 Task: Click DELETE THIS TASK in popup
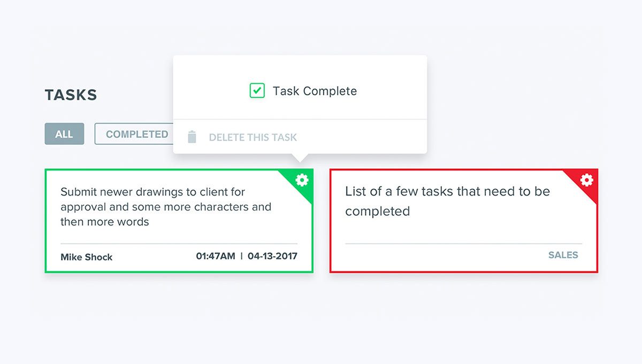pyautogui.click(x=253, y=137)
